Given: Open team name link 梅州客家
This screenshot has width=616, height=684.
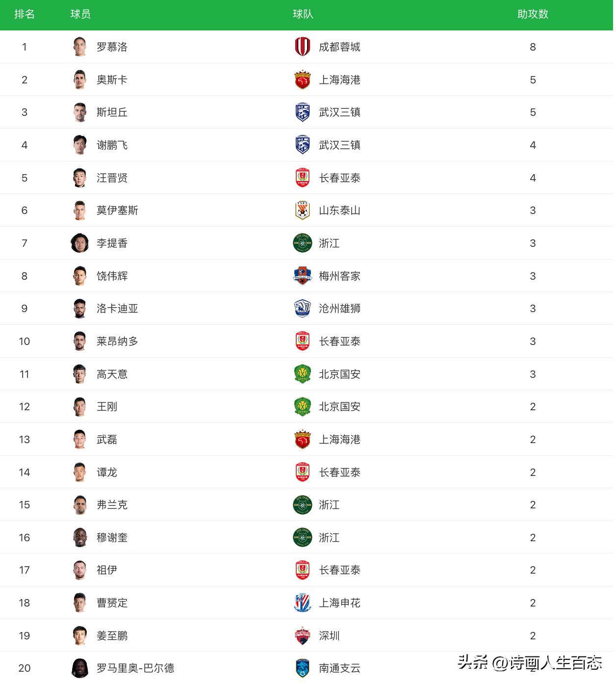Looking at the screenshot, I should (x=339, y=276).
